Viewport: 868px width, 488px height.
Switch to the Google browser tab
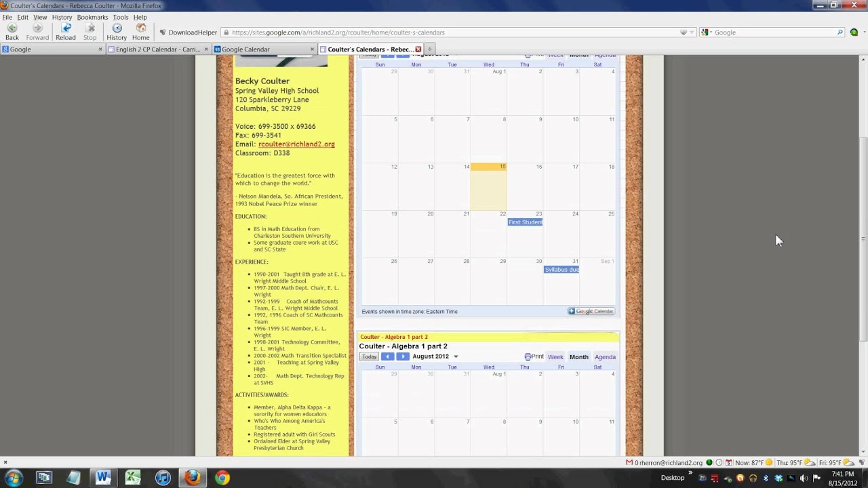tap(53, 49)
